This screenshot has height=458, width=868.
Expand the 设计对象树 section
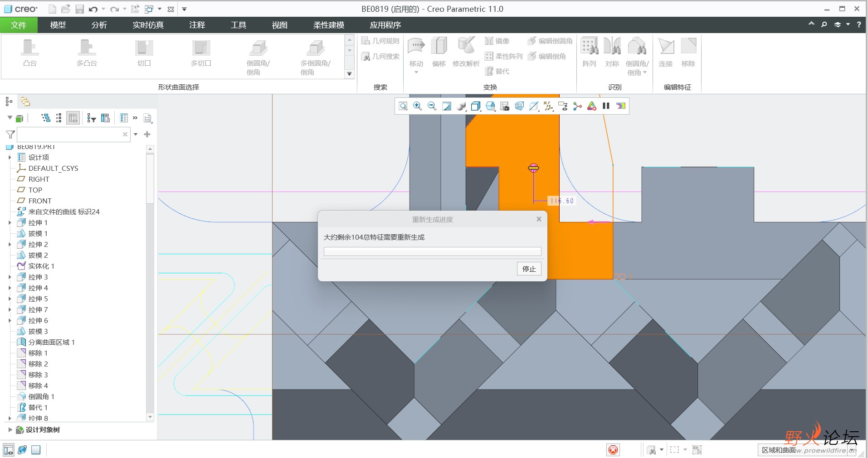pos(10,430)
